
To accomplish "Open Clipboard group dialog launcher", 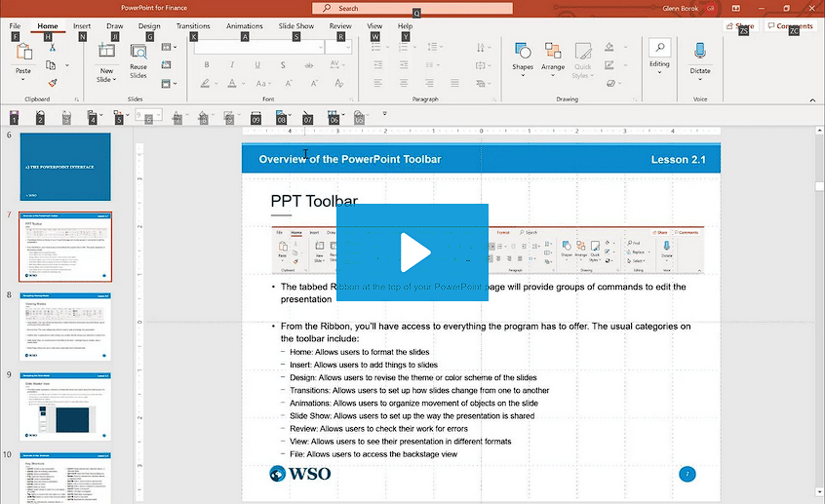I will pos(76,98).
